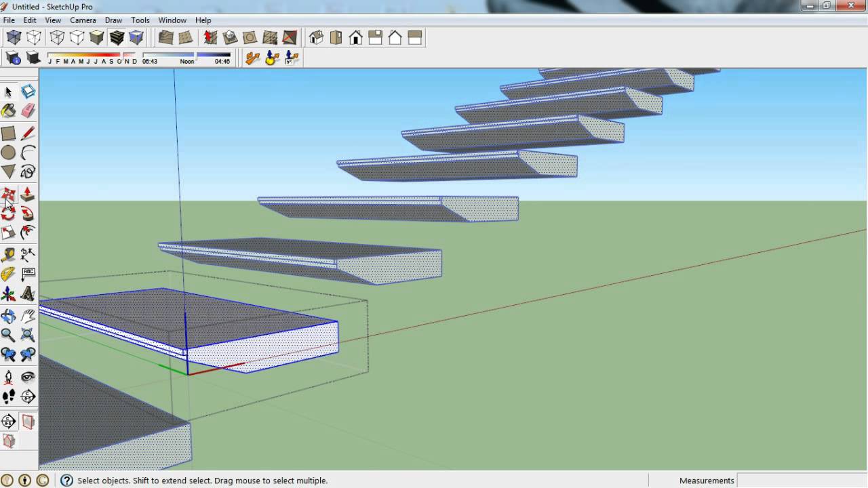Viewport: 868px width, 488px height.
Task: Toggle Back Edges style
Action: (34, 37)
